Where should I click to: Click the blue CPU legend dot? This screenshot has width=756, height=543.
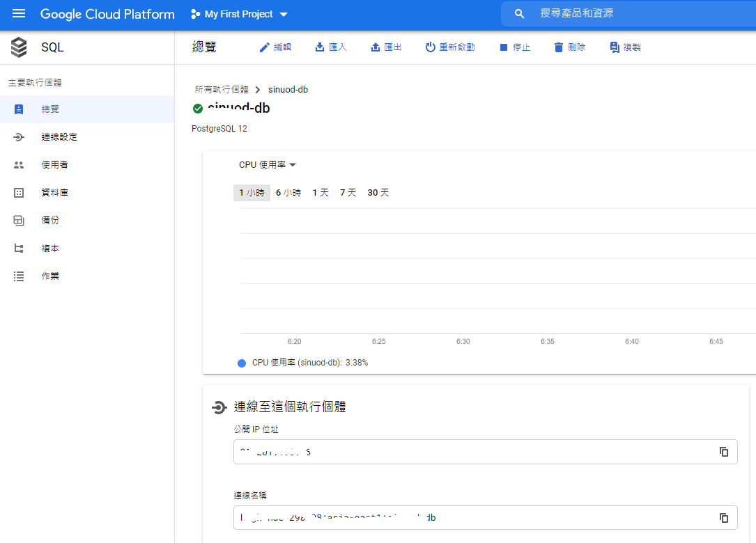(242, 363)
